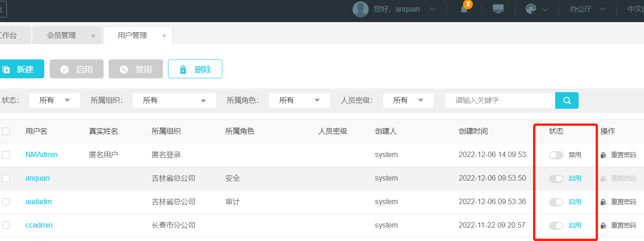The width and height of the screenshot is (644, 241).
Task: Enable the NMAdmin status switch
Action: [x=556, y=155]
